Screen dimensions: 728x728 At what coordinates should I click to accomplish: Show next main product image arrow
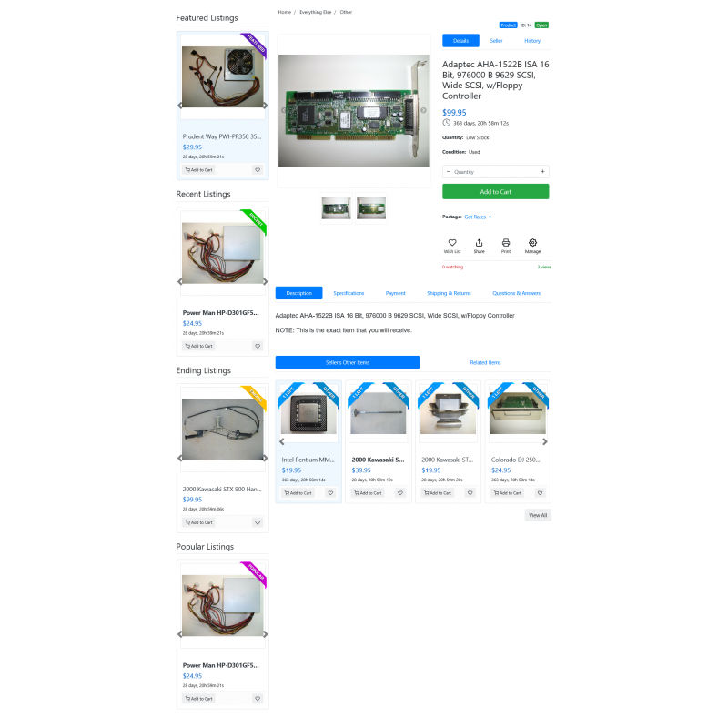423,110
